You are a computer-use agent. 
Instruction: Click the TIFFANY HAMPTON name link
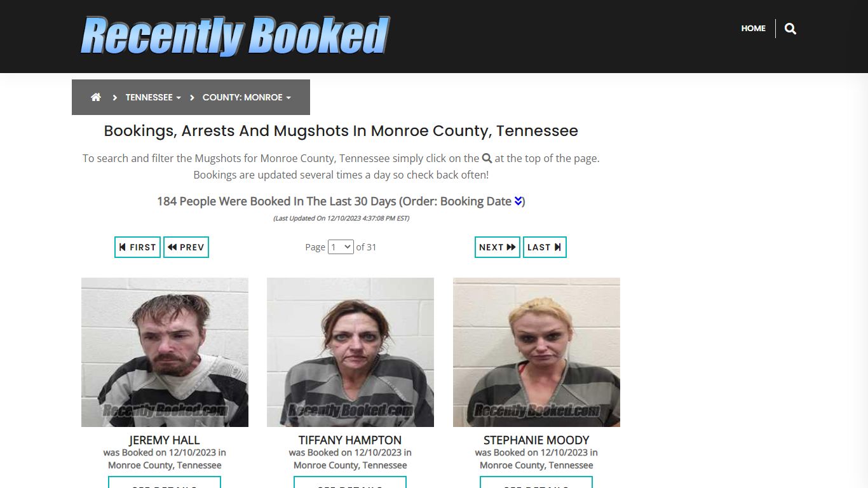(350, 440)
